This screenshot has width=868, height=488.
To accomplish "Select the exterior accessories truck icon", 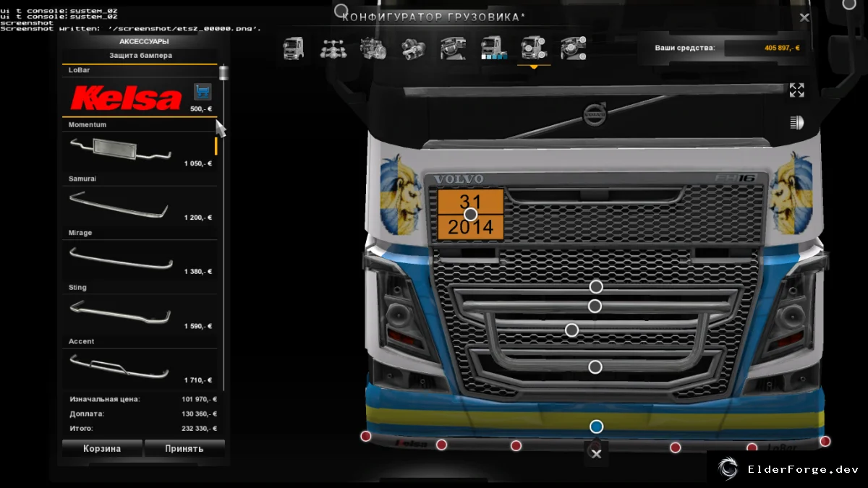I will (x=534, y=48).
